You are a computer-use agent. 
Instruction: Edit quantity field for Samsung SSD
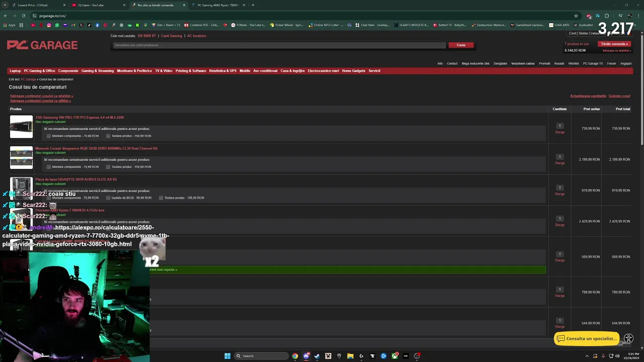point(559,126)
